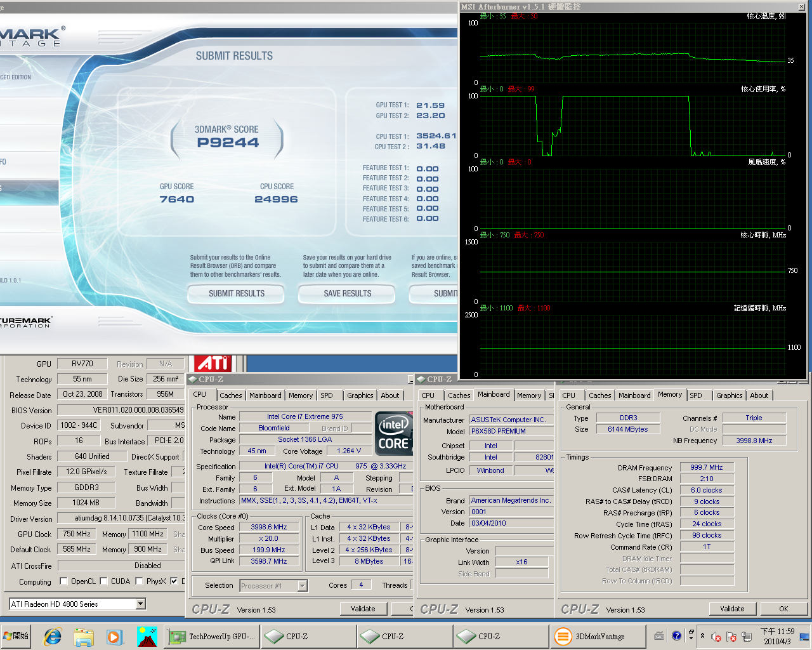Open Mainboard tab in CPU-Z Memory window
The width and height of the screenshot is (812, 650).
(634, 395)
